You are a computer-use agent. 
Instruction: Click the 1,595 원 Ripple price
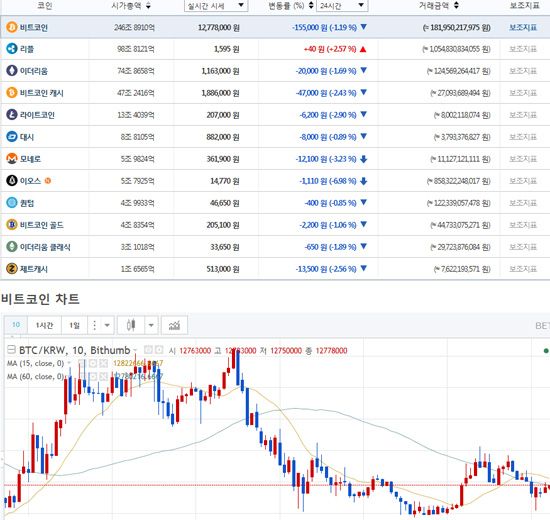[227, 49]
